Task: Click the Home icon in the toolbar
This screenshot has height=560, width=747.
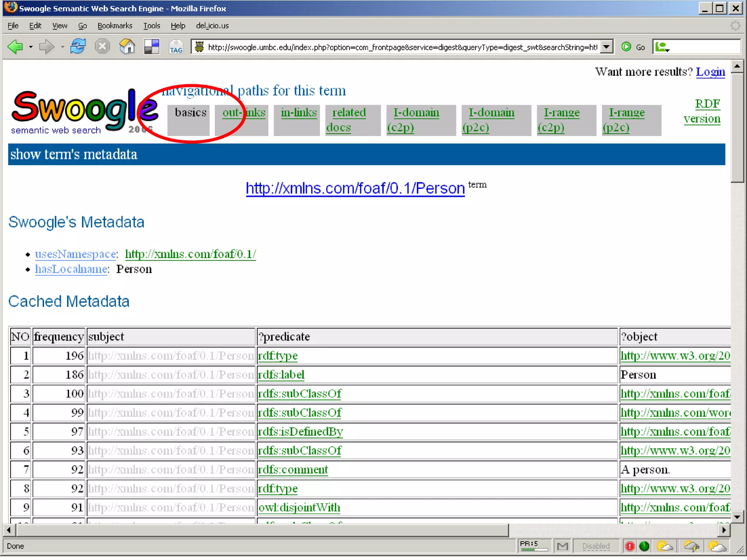Action: coord(127,47)
